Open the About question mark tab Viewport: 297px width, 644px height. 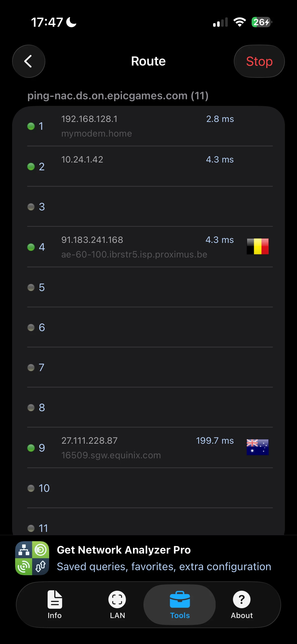click(242, 605)
